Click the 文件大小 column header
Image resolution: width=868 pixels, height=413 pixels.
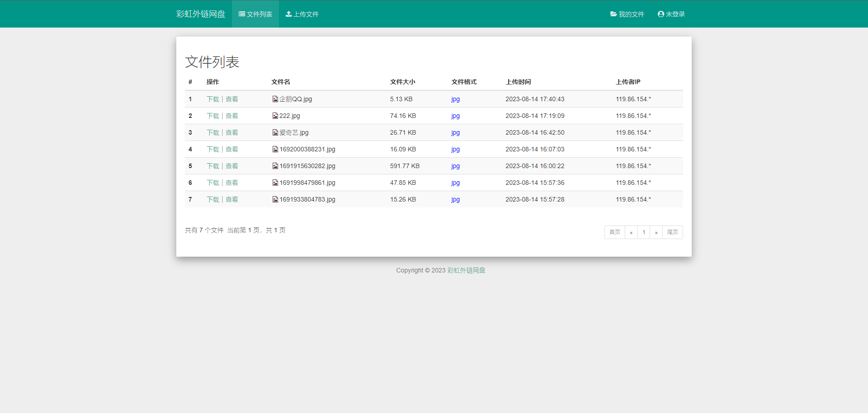tap(403, 82)
